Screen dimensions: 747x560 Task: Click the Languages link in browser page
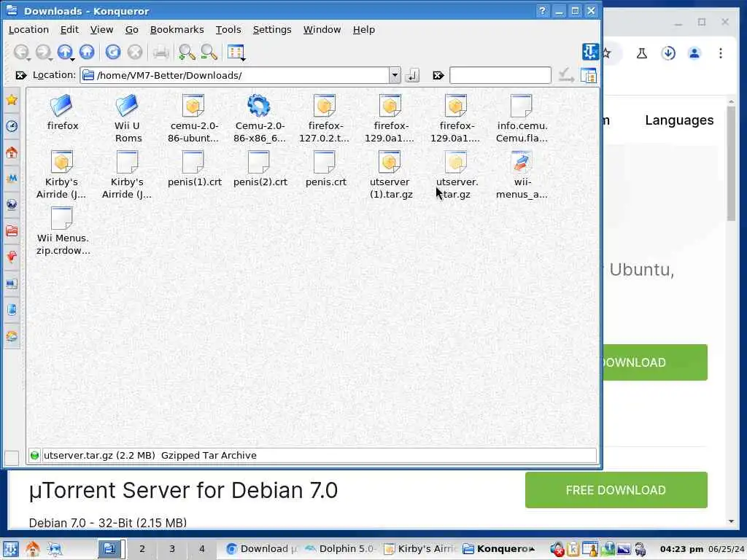[x=679, y=120]
